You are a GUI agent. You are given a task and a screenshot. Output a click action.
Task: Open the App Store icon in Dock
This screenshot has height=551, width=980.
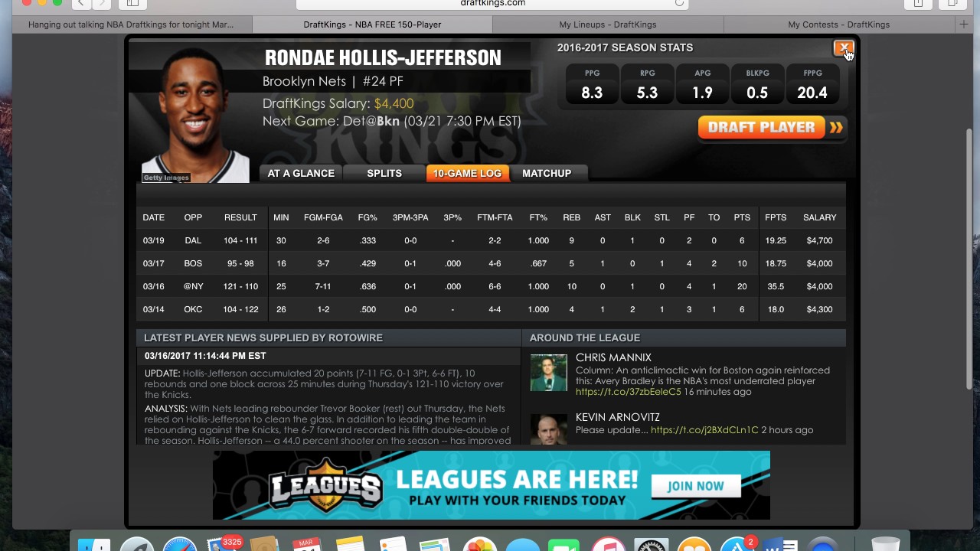click(x=737, y=545)
